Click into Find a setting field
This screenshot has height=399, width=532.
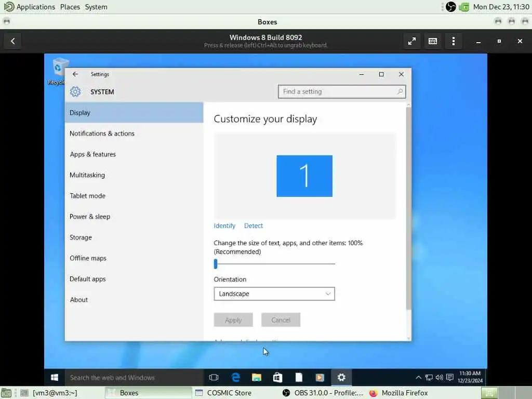pos(342,91)
